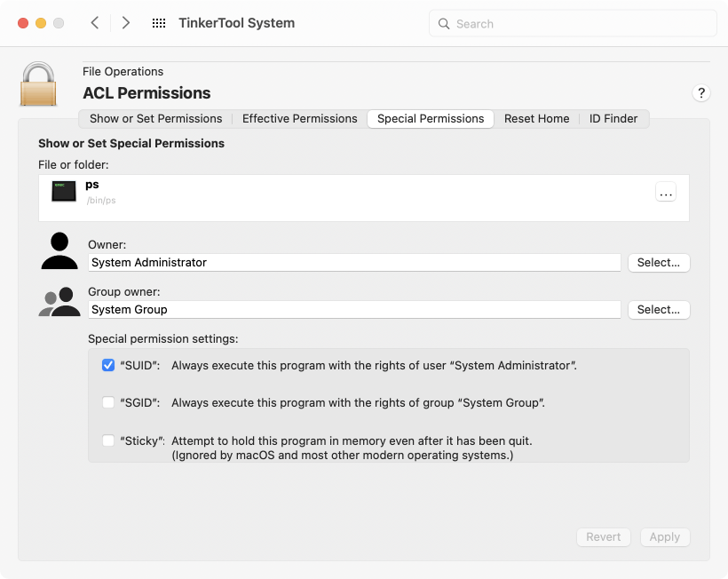The height and width of the screenshot is (579, 728).
Task: Click the SUID description text
Action: 375,366
